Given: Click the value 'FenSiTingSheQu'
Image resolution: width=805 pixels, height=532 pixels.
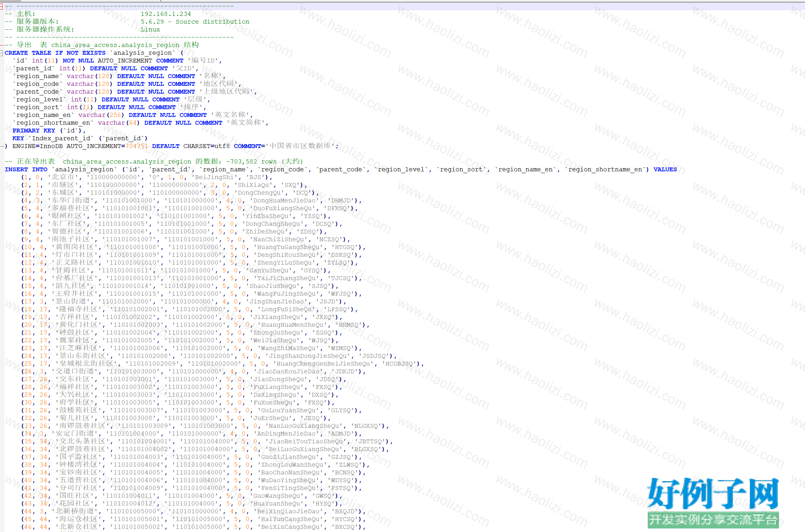Looking at the screenshot, I should coord(288,488).
